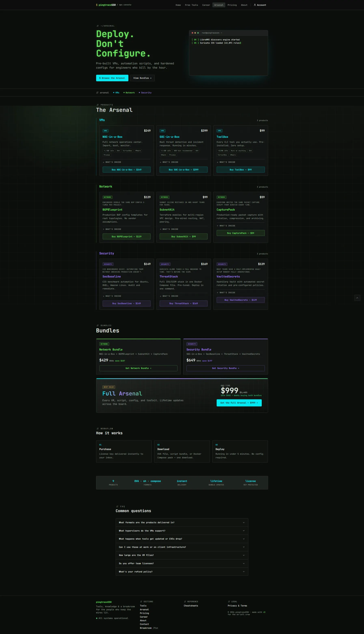Screen dimensions: 364x634
Task: Expand What's Inside for ToolBox
Action: point(240,162)
